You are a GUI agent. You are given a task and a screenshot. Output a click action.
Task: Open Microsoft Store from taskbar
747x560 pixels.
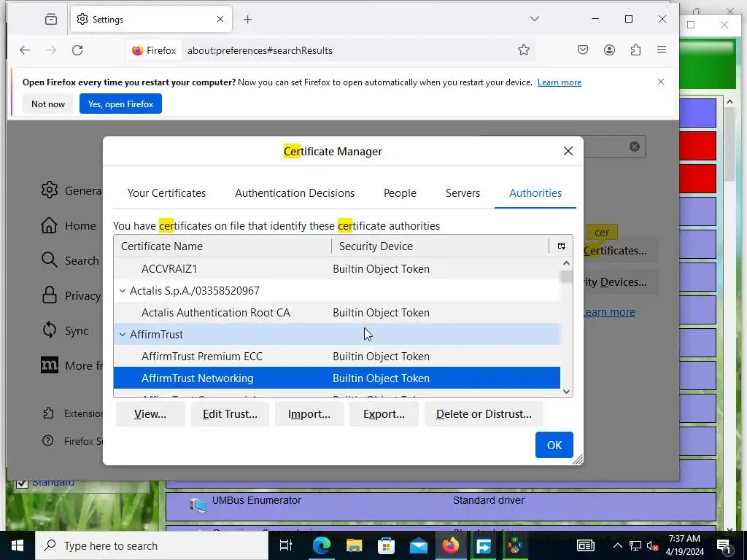coord(387,545)
